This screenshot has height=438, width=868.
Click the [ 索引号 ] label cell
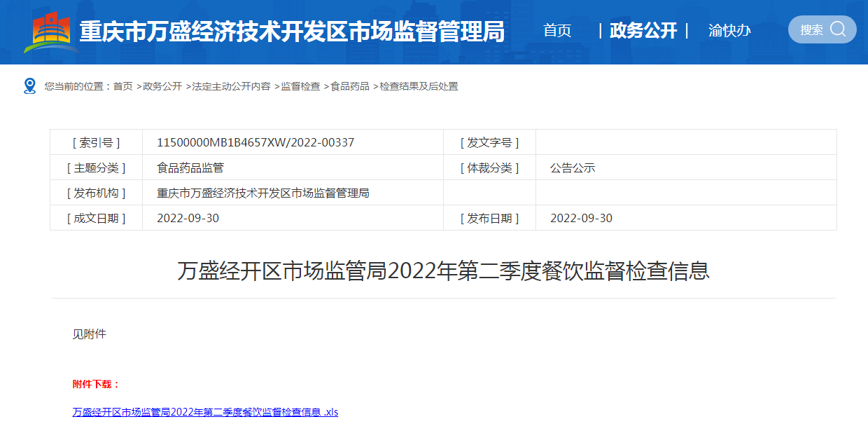pyautogui.click(x=97, y=142)
